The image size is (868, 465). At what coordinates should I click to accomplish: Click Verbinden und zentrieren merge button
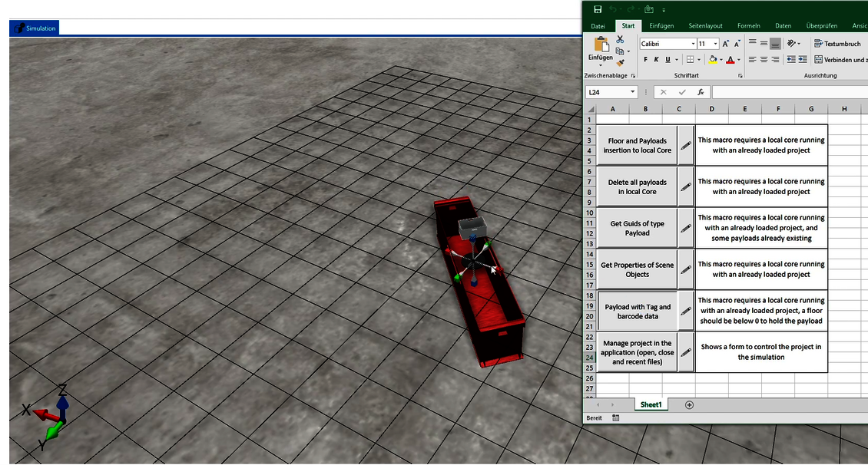coord(840,60)
